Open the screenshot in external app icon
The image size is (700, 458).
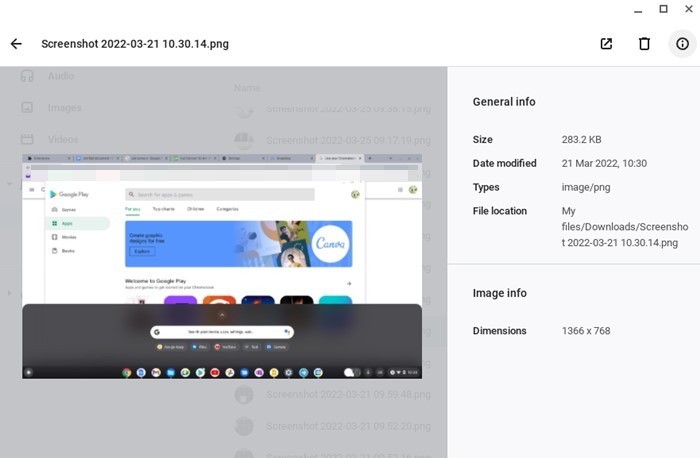(x=606, y=44)
